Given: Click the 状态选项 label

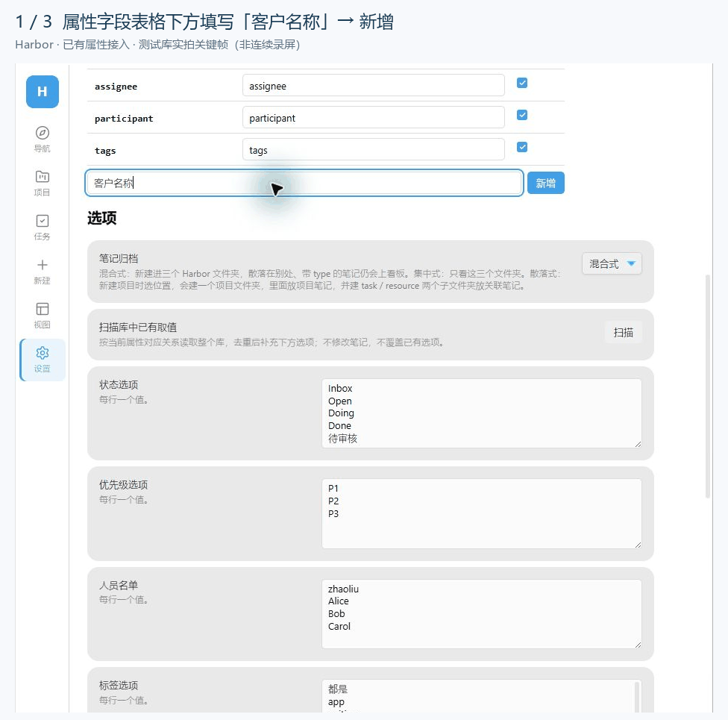Looking at the screenshot, I should point(119,384).
